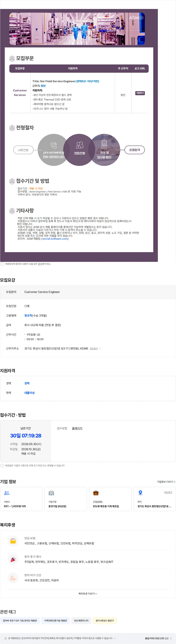Select the 반도체엔지니어 tag
The image size is (176, 644).
tap(81, 621)
